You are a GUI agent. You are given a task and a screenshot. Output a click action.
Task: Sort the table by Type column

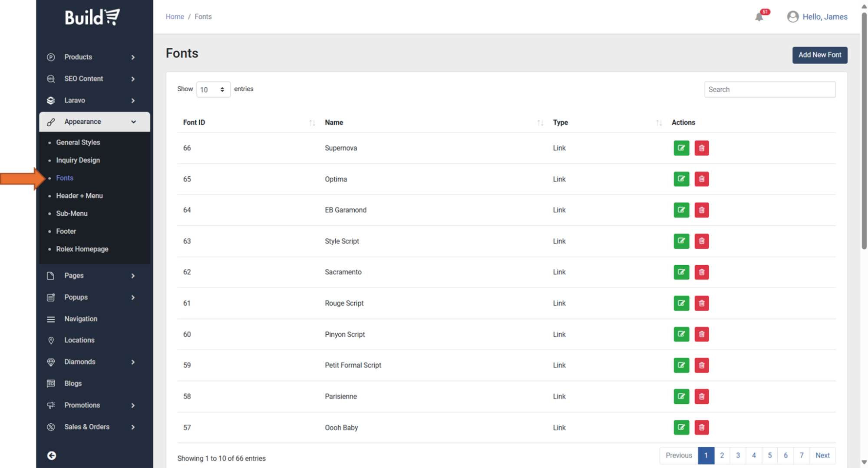[659, 123]
